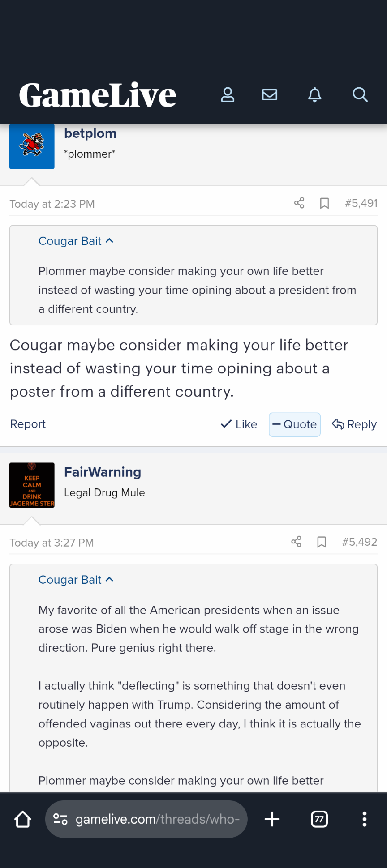Share post #5,492
387x868 pixels.
296,542
